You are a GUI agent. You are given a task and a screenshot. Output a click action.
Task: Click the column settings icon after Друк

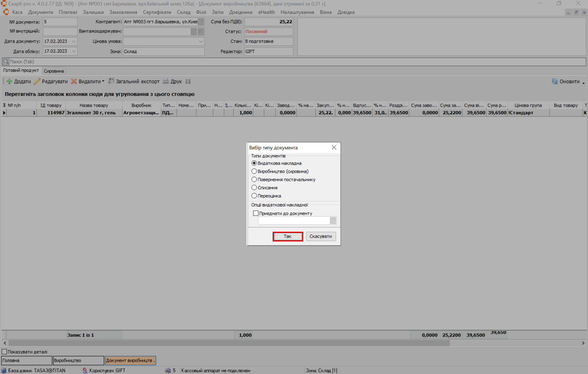click(x=188, y=81)
